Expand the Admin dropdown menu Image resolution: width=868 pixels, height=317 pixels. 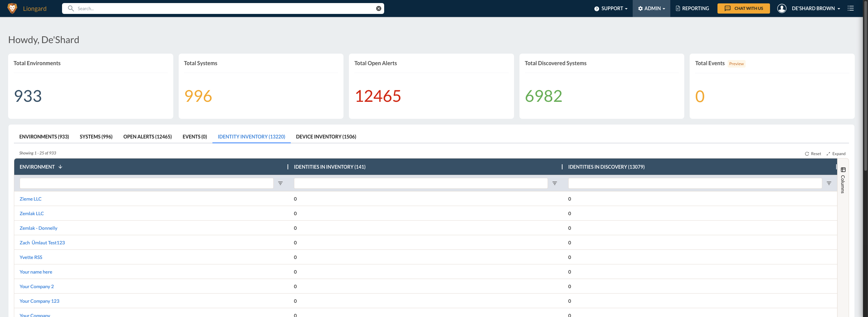[651, 8]
